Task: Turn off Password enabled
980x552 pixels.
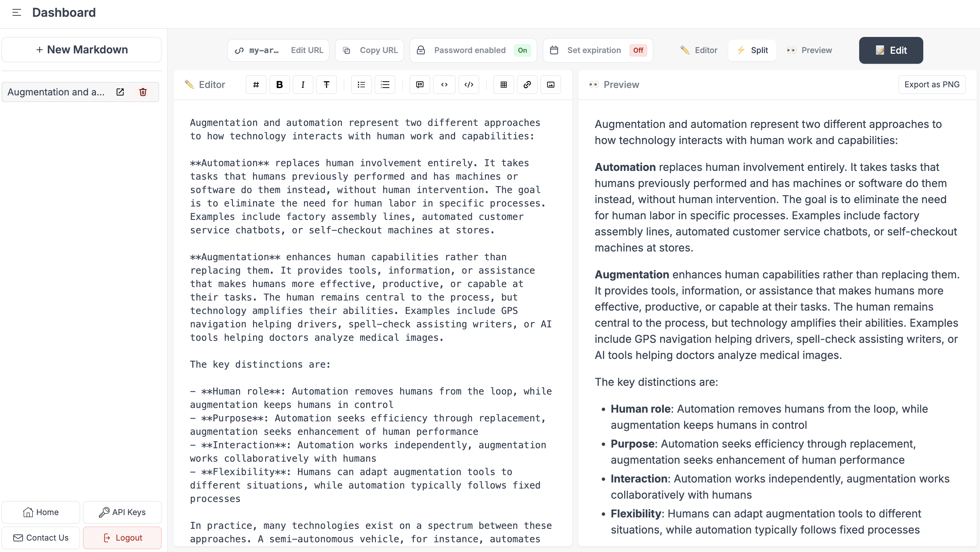Action: 522,50
